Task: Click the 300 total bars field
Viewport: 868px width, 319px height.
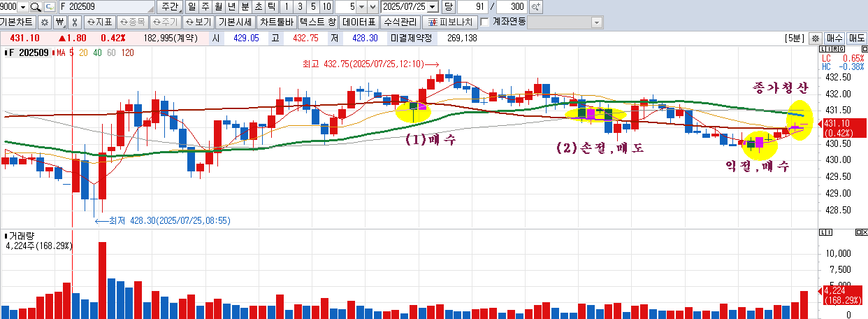Action: pos(513,7)
